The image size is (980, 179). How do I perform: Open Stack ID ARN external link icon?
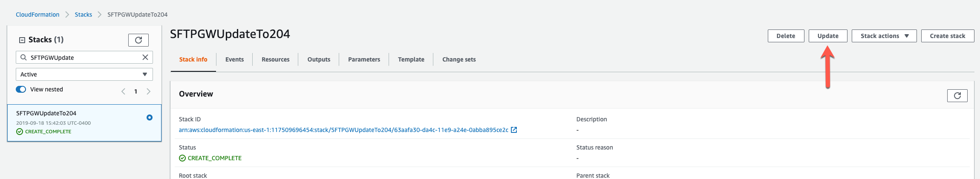514,130
